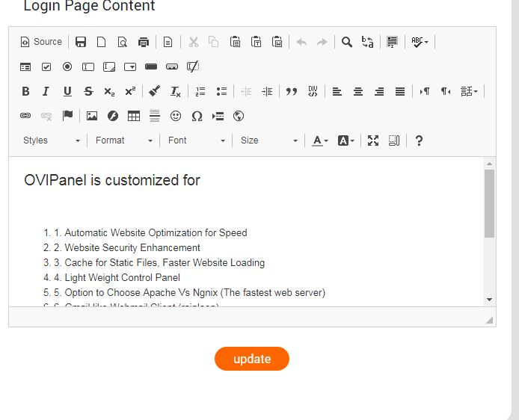The height and width of the screenshot is (420, 519).
Task: Align text left
Action: pyautogui.click(x=337, y=91)
